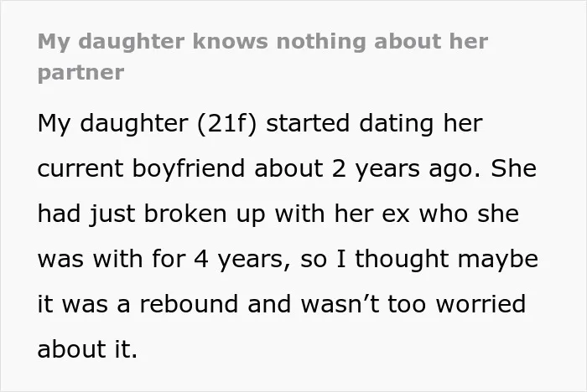Click the phrase 'had just broken up'
Image resolution: width=587 pixels, height=392 pixels.
tap(152, 214)
